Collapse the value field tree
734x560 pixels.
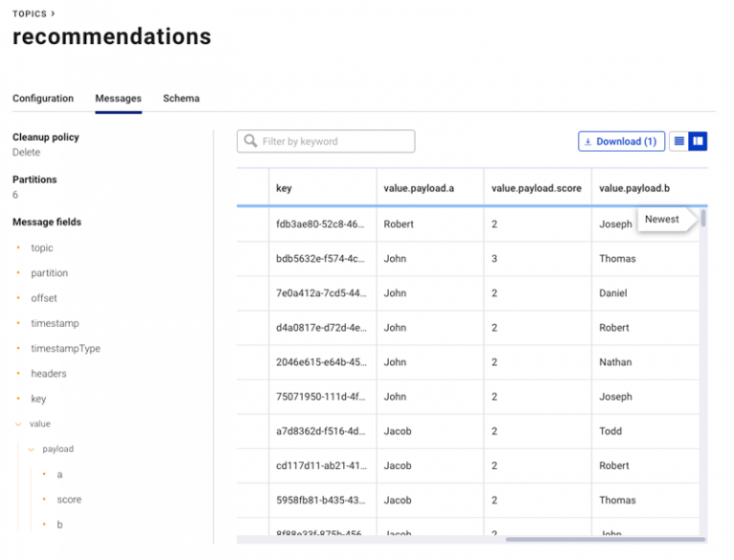tap(19, 424)
